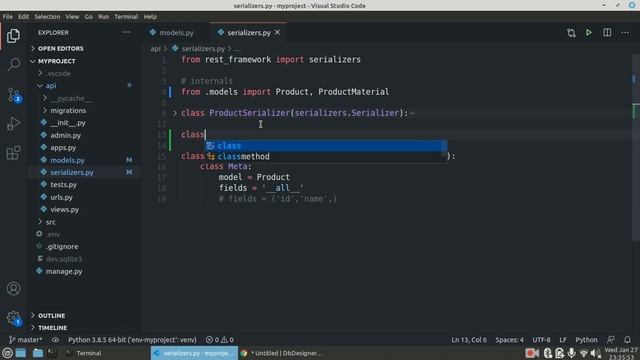The height and width of the screenshot is (360, 640).
Task: Choose 'class' autocomplete suggestion
Action: (x=326, y=146)
